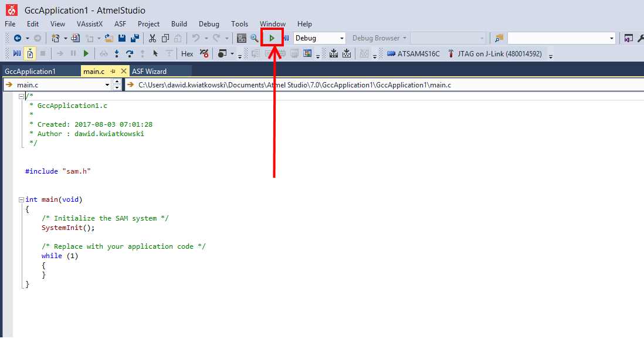
Task: Close the main.c tab
Action: (x=123, y=71)
